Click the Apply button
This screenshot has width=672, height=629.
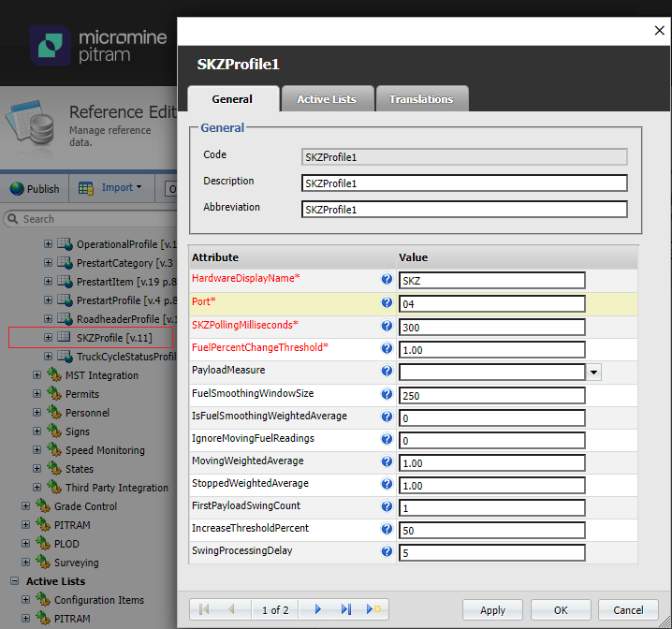click(x=492, y=609)
